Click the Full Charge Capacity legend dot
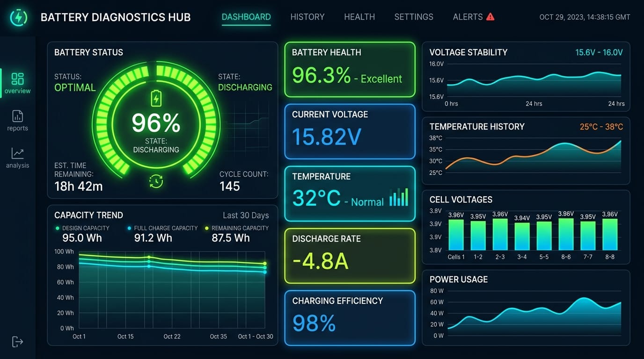This screenshot has width=644, height=359. pos(129,228)
